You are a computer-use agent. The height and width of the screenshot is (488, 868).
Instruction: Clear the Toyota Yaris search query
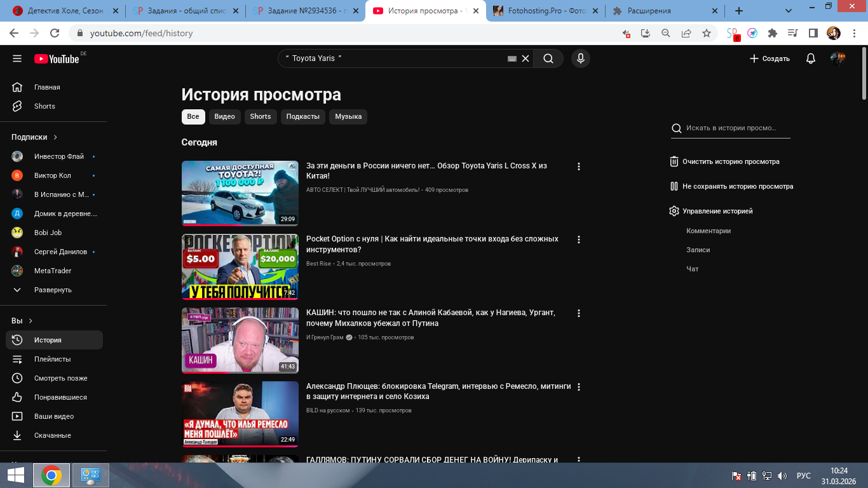[526, 58]
